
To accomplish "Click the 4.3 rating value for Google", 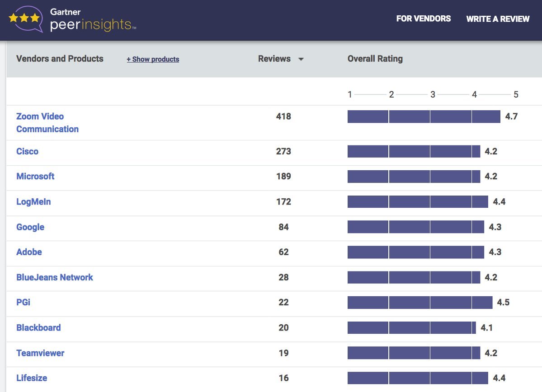I will tap(495, 227).
